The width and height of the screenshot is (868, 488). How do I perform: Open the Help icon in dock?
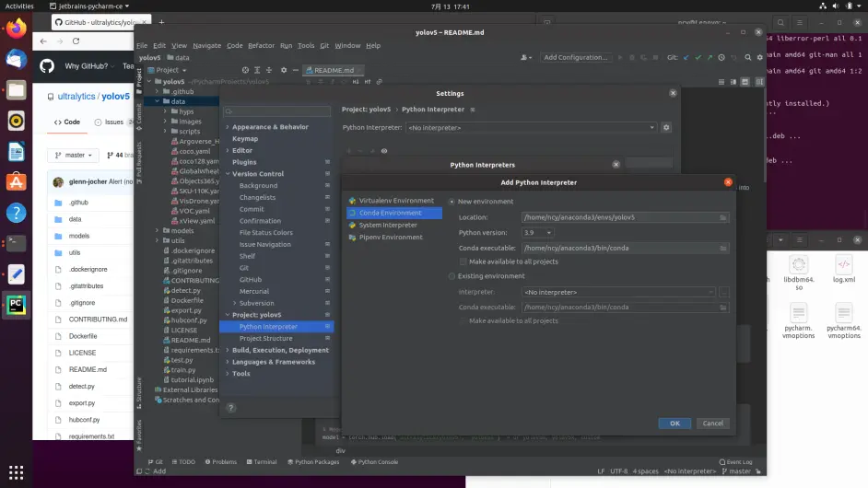(x=16, y=213)
